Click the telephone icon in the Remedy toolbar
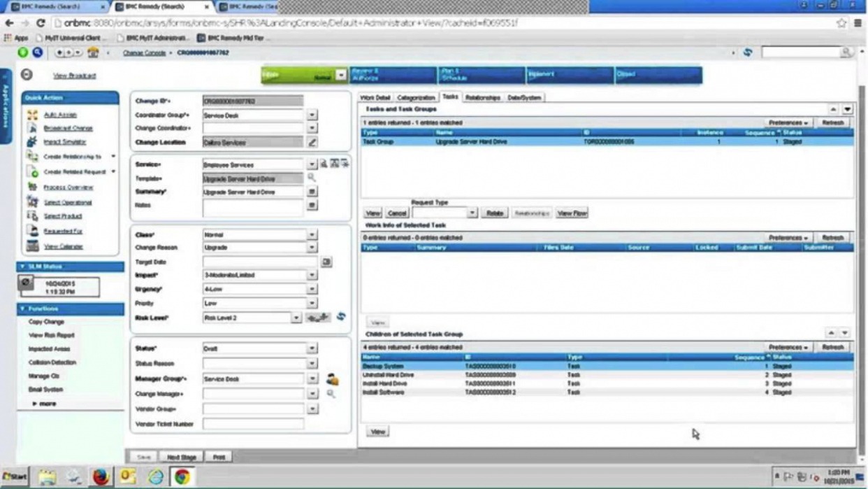The image size is (868, 489). coord(92,52)
